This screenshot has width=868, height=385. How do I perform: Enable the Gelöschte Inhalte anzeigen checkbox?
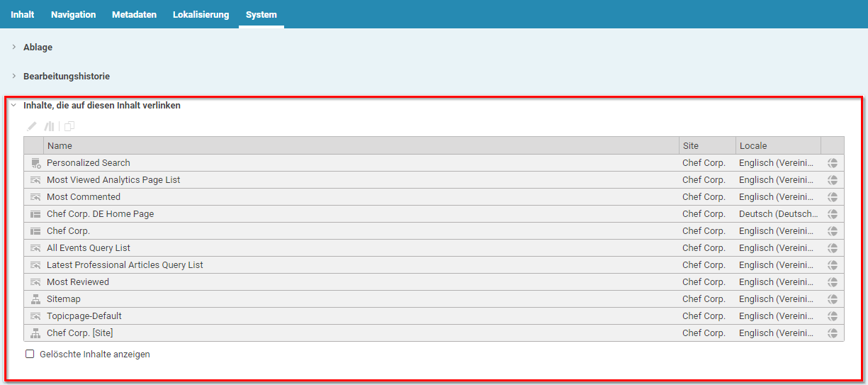coord(30,354)
